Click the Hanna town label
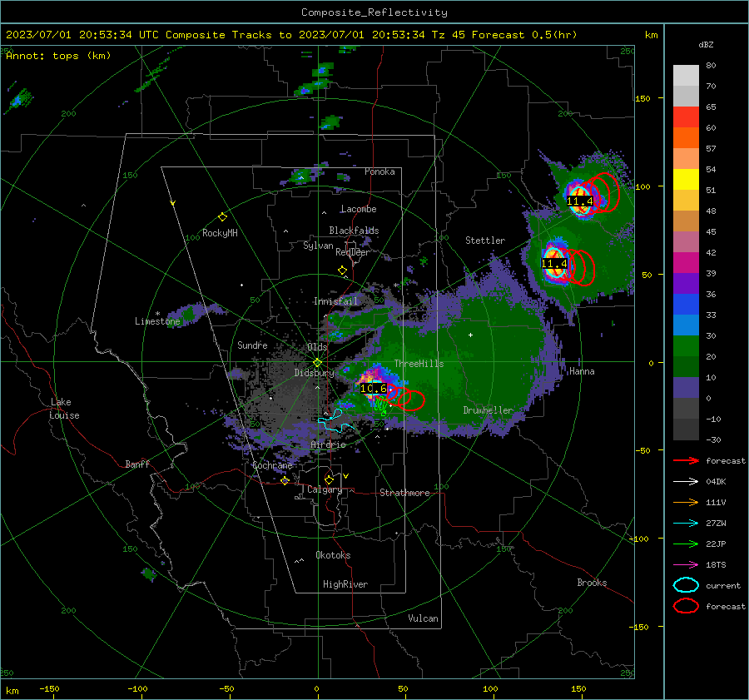This screenshot has width=749, height=700. coord(582,371)
